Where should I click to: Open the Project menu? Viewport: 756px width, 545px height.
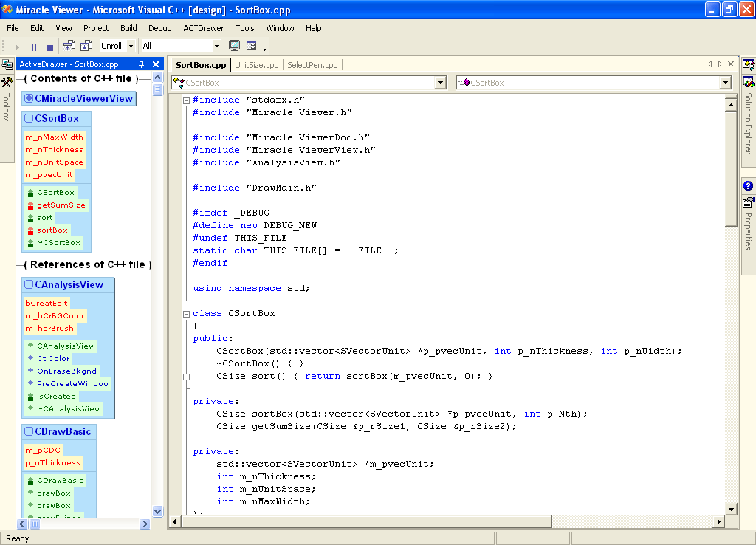[96, 28]
